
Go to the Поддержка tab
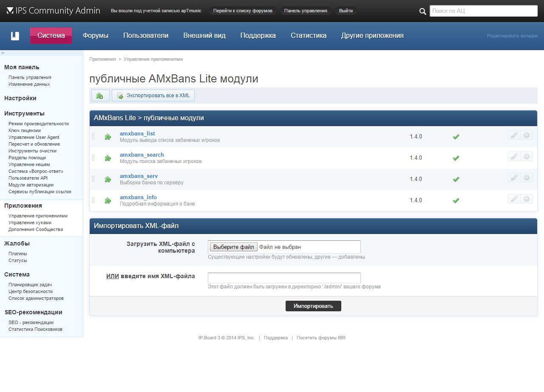(x=258, y=36)
